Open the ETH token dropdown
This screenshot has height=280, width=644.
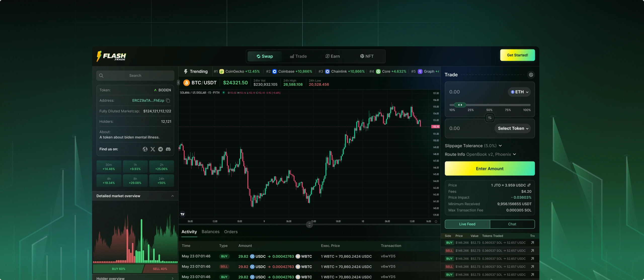coord(519,92)
